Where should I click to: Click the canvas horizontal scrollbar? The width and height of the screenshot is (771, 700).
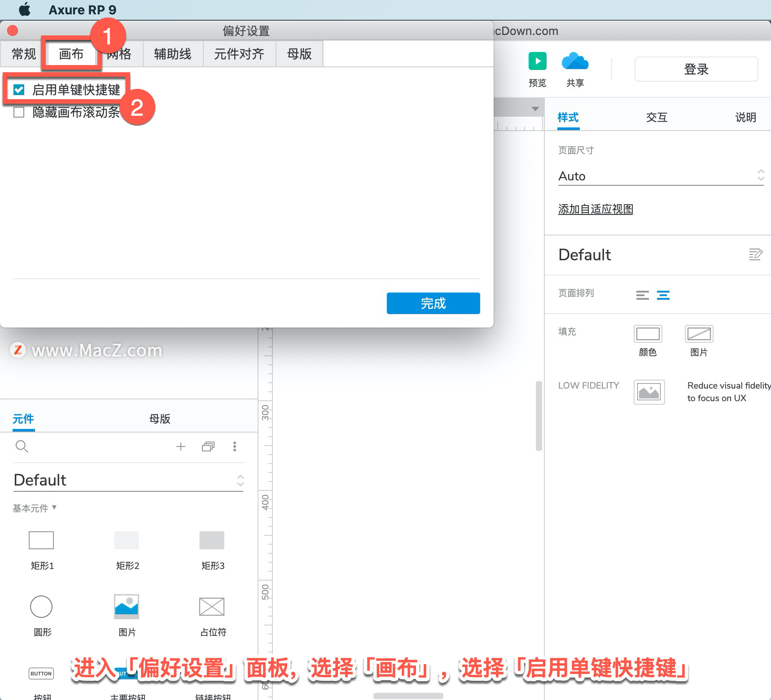408,696
